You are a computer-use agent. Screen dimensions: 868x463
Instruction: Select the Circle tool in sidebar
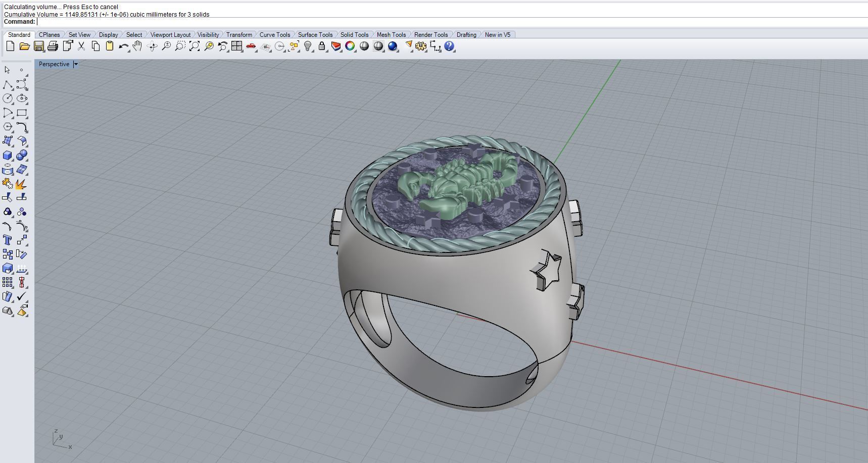[8, 98]
